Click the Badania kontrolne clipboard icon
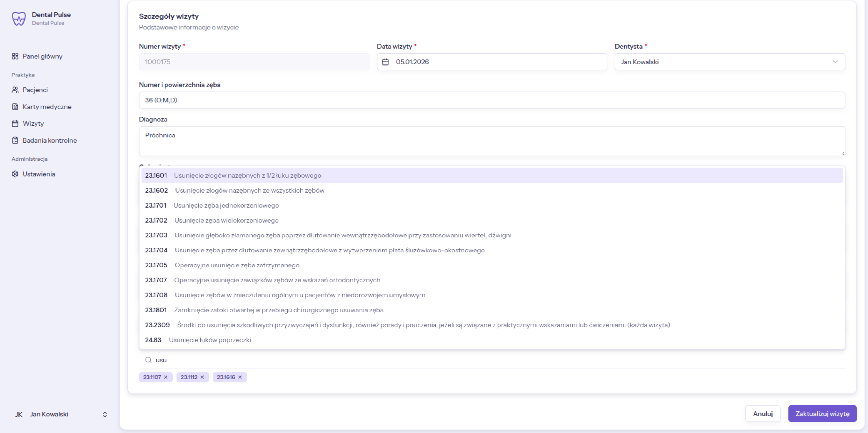The height and width of the screenshot is (433, 868). (x=15, y=140)
